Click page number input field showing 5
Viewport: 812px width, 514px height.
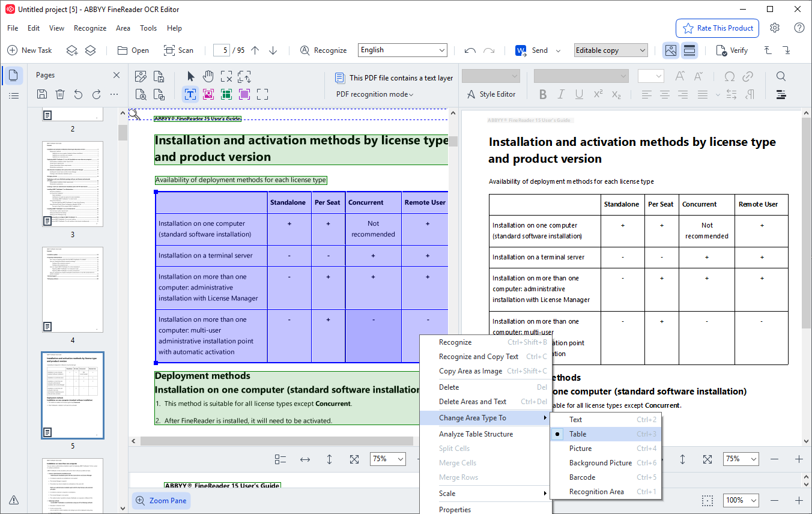click(x=222, y=50)
